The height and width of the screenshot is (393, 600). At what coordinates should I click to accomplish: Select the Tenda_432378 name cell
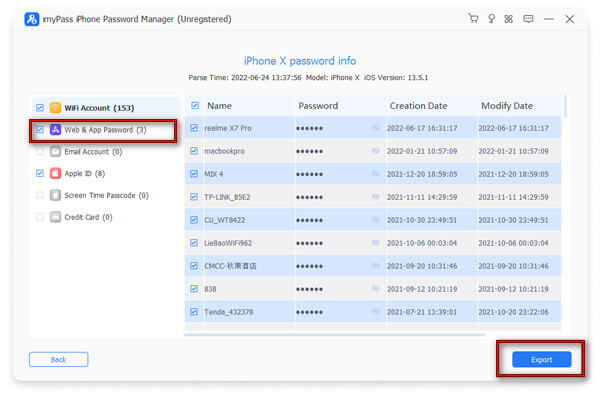(x=228, y=311)
